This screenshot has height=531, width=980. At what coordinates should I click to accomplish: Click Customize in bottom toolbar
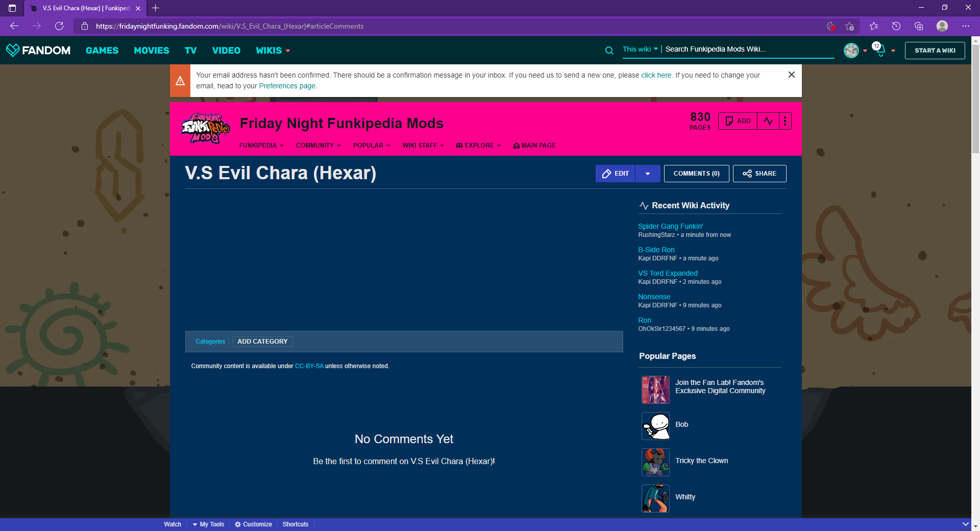(253, 524)
